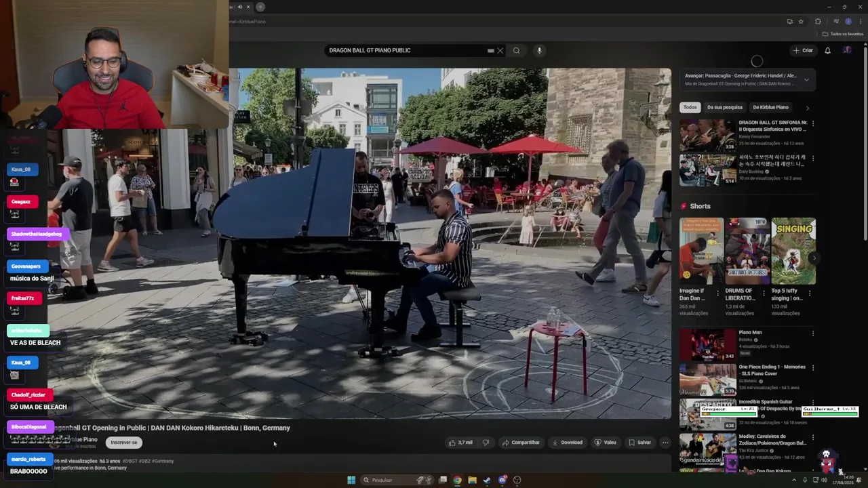Open Chrome from the taskbar
The image size is (868, 488).
coord(457,480)
